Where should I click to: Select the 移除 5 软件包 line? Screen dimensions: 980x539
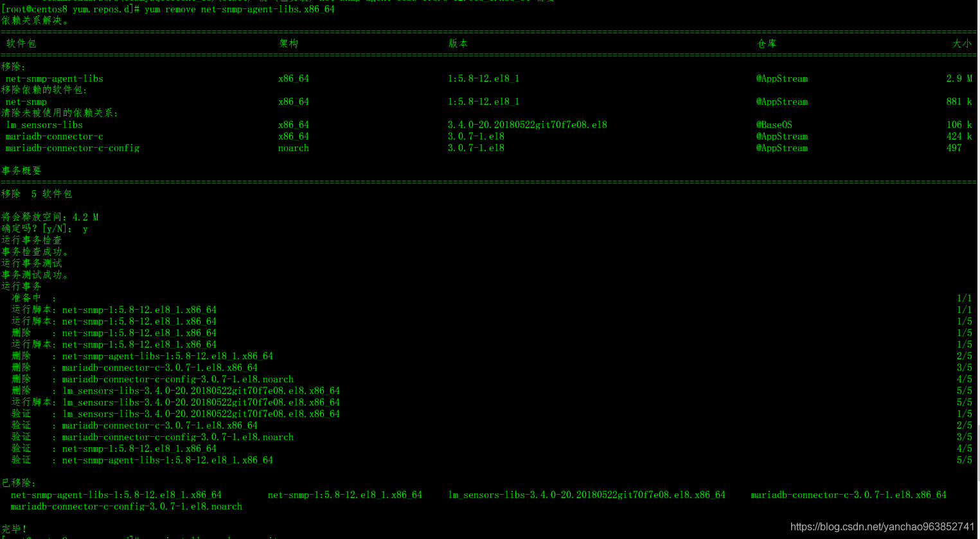[37, 194]
